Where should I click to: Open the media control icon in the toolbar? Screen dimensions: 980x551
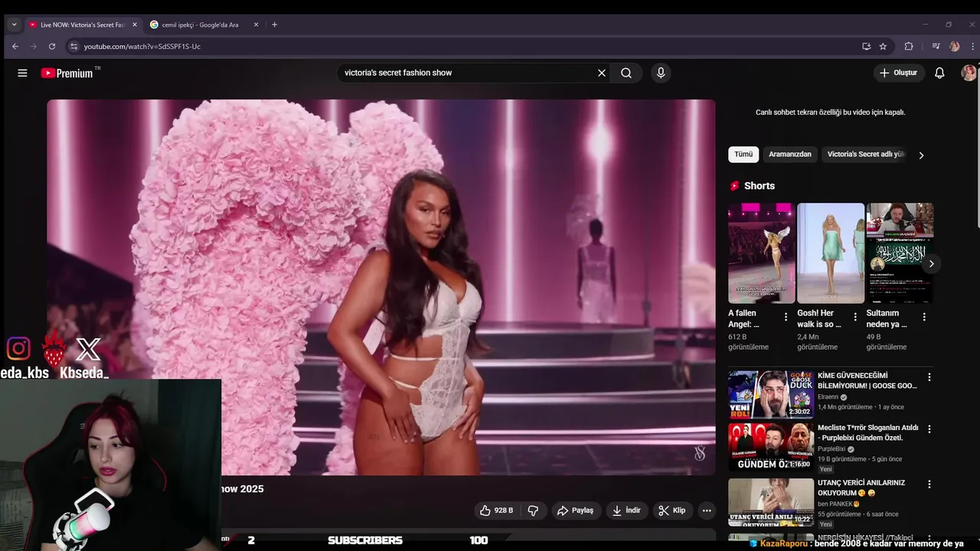pos(936,46)
